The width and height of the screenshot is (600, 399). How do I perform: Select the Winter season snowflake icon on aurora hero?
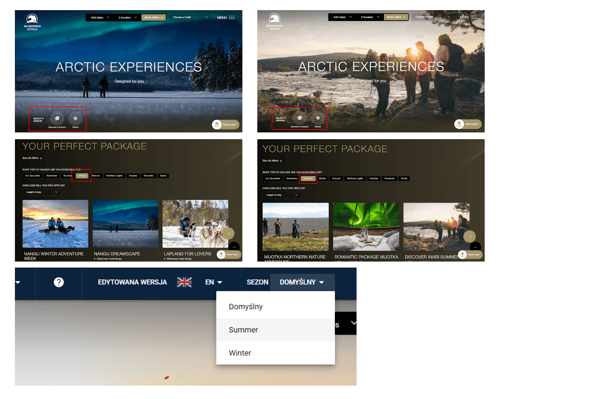[x=75, y=119]
